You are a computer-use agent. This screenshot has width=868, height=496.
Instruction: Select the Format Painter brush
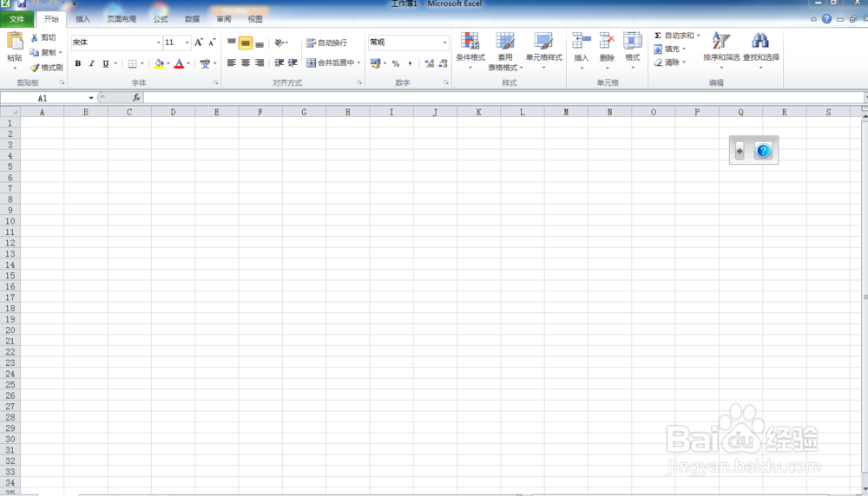tap(46, 68)
